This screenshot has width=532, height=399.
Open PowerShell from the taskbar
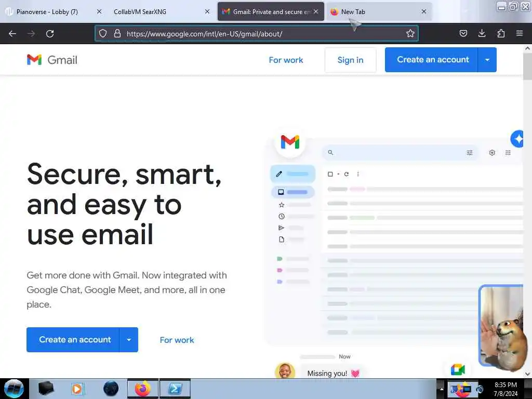click(175, 389)
